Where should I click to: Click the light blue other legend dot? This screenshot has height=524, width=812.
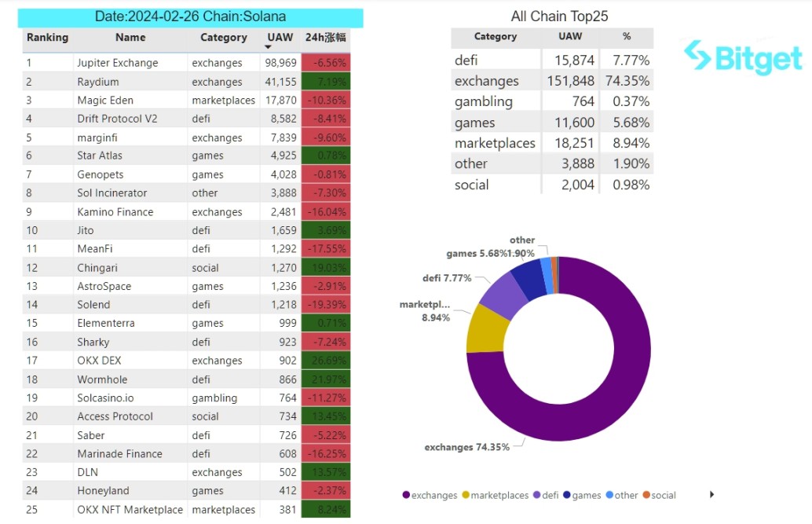click(609, 495)
